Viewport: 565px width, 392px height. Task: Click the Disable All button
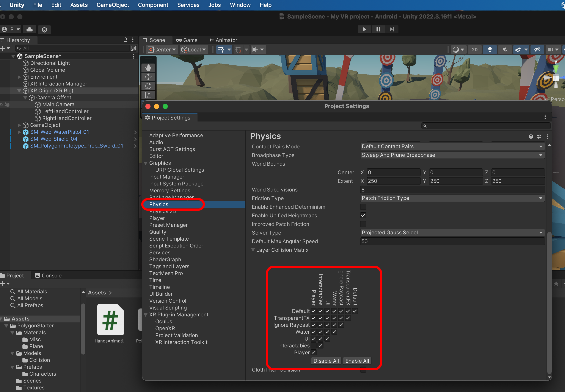[326, 361]
